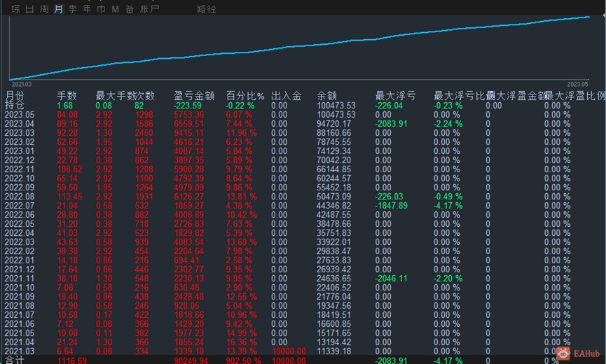The height and width of the screenshot is (364, 606).
Task: Click max floating loss -2046.11 for 2021.11
Action: pos(391,279)
